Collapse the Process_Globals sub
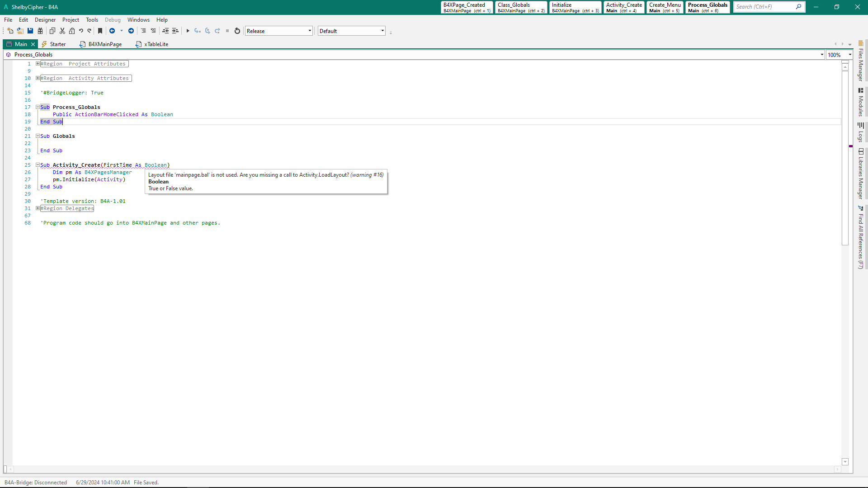868x488 pixels. [x=38, y=107]
